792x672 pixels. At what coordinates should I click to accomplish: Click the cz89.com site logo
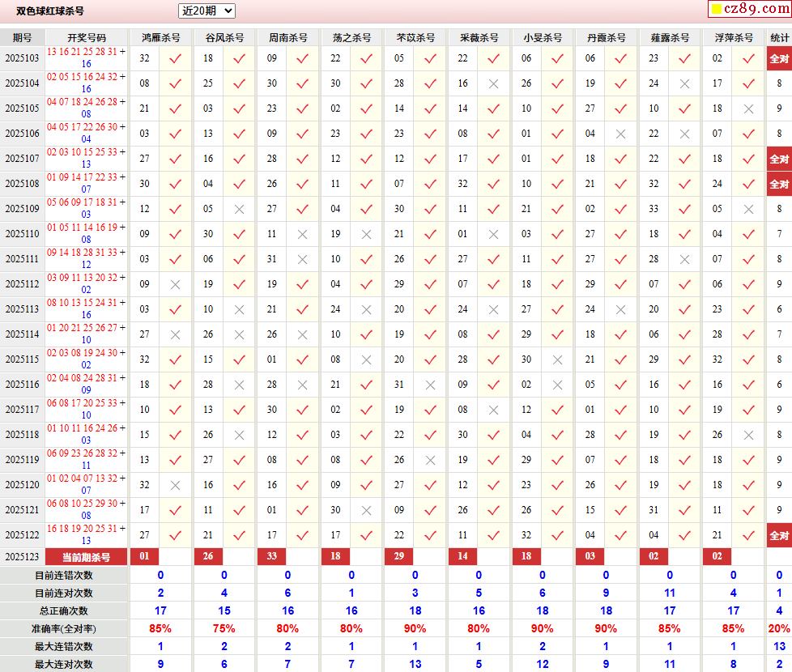coord(747,9)
